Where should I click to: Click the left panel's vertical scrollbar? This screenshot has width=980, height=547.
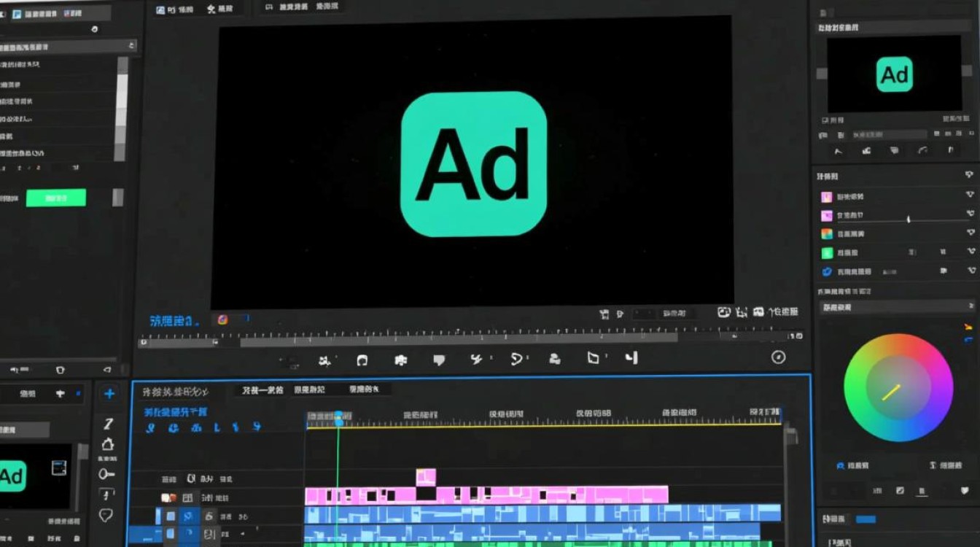pos(122,108)
